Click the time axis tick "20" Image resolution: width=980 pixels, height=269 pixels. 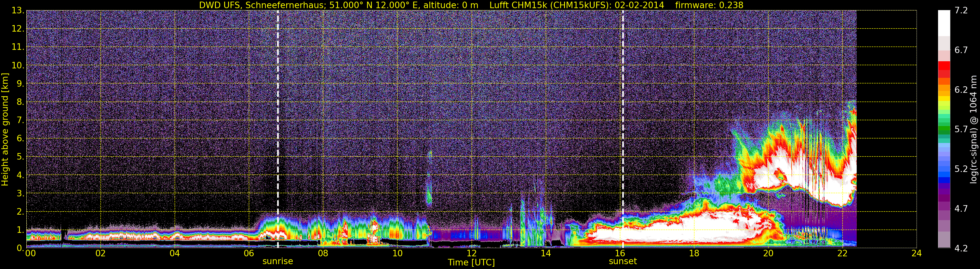[x=768, y=253]
